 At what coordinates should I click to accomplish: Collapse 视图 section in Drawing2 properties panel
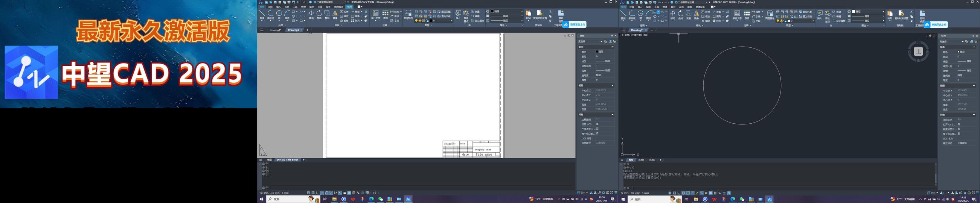point(613,86)
